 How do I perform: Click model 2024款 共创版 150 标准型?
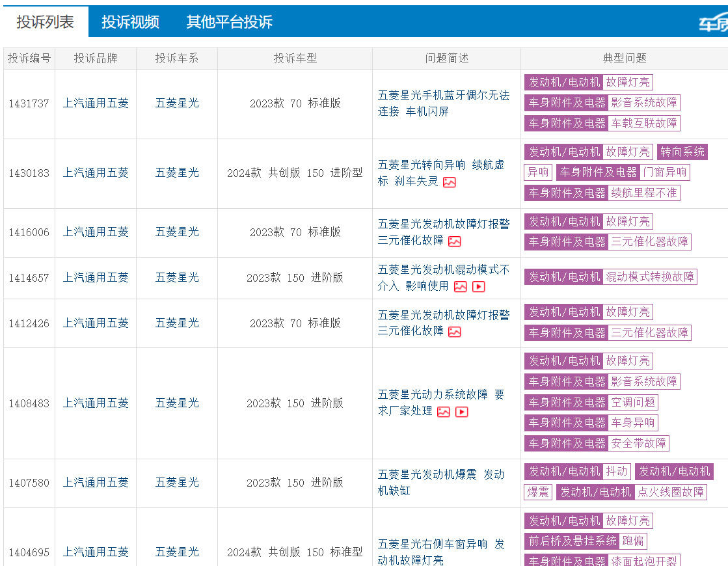point(295,552)
